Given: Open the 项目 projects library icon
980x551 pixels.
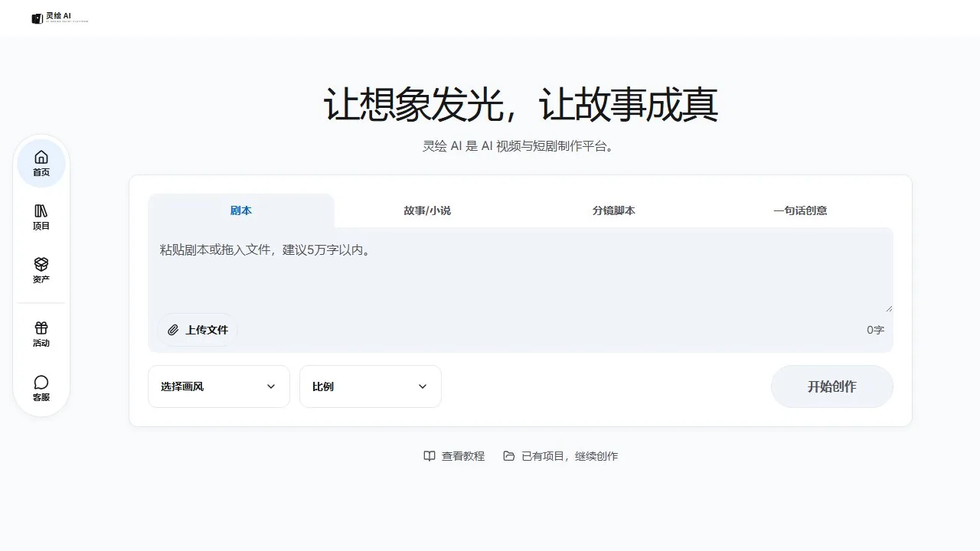Looking at the screenshot, I should [41, 210].
